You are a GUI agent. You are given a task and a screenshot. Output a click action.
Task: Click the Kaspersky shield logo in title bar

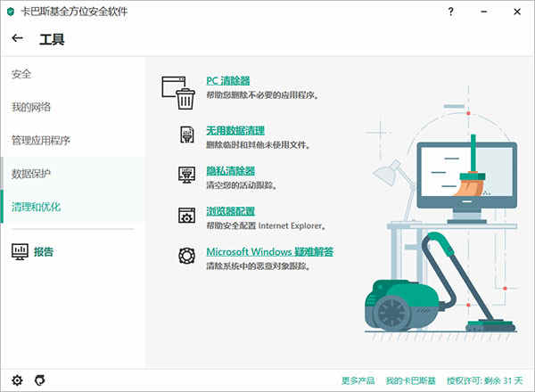11,12
